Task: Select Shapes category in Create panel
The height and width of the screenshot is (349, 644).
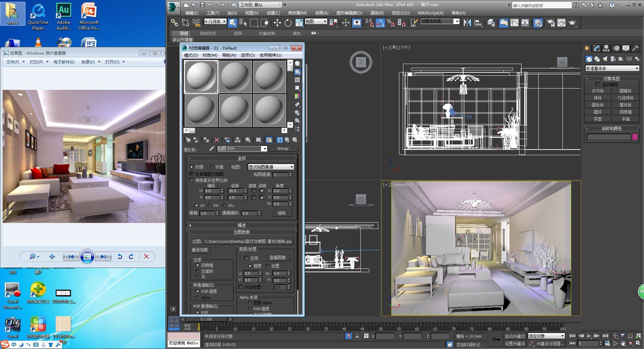Action: coord(597,59)
